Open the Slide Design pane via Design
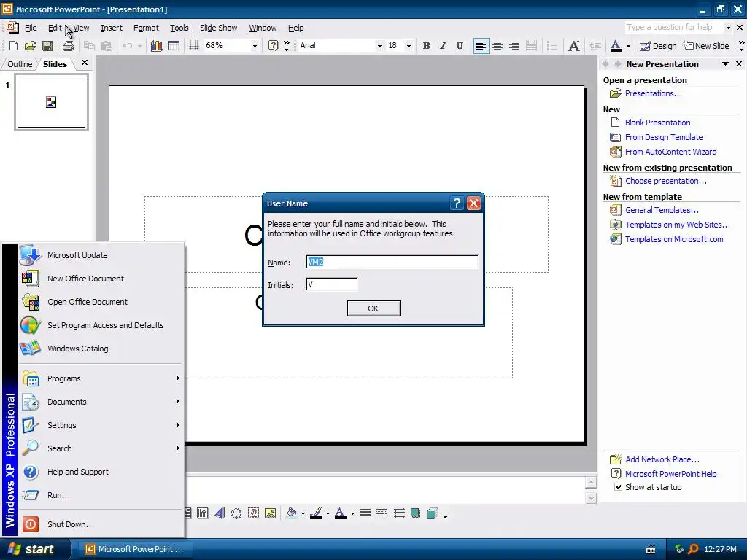 coord(658,46)
